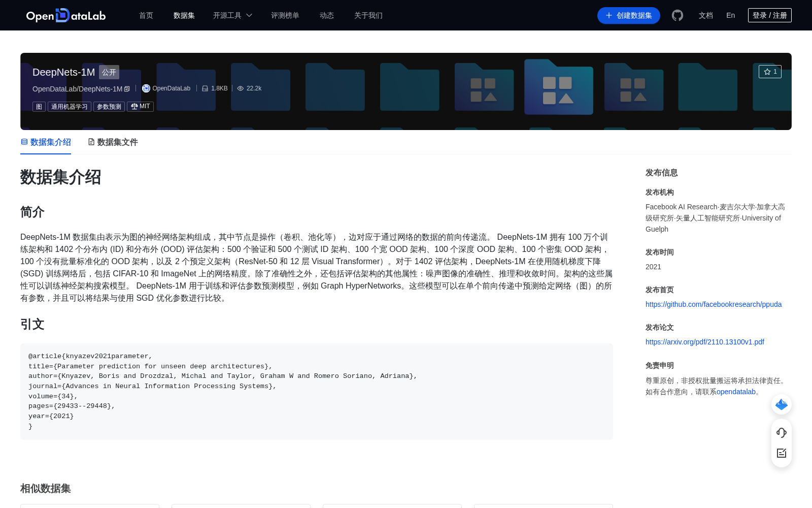
Task: Open 评测榜单 navigation item
Action: [x=285, y=15]
